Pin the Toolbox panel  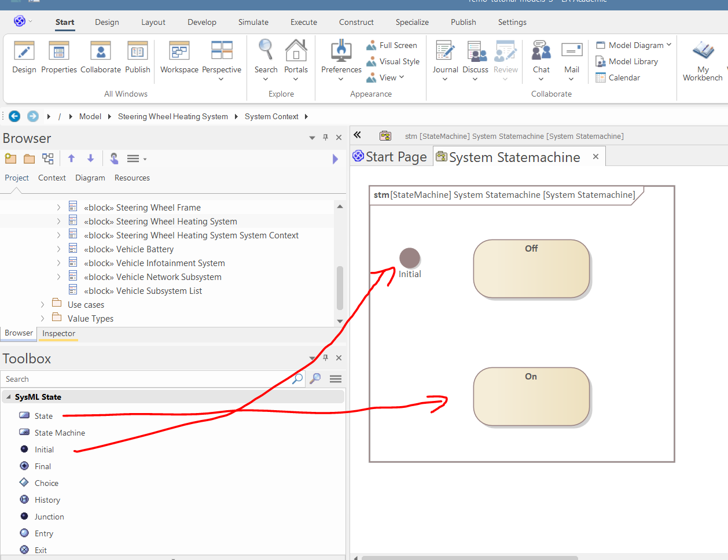coord(325,358)
